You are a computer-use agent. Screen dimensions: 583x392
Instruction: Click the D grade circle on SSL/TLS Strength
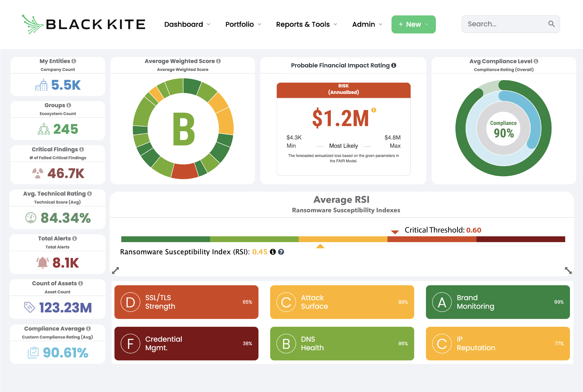130,302
